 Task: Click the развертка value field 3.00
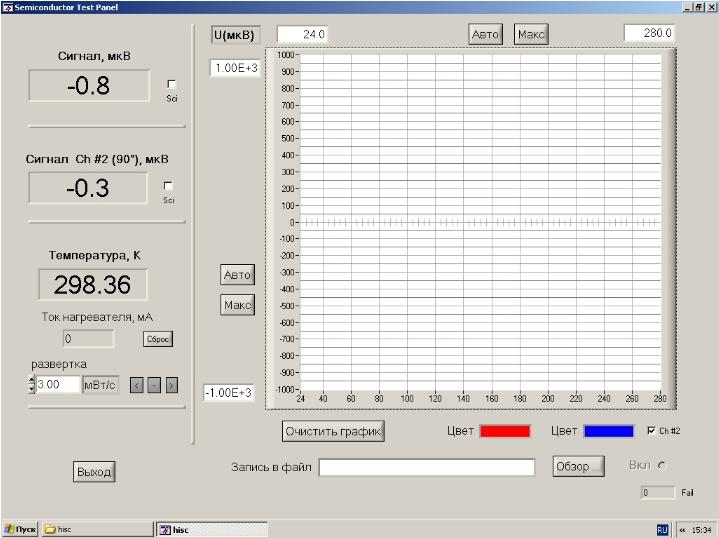point(58,384)
